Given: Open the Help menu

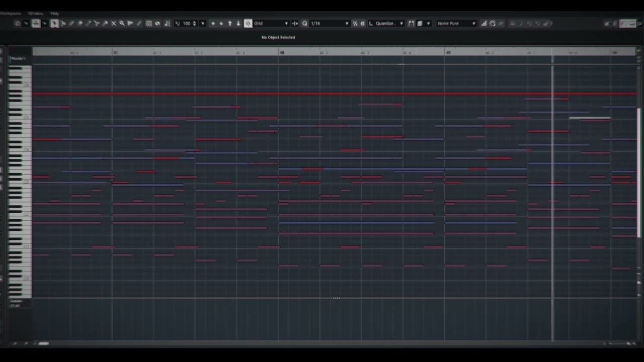Looking at the screenshot, I should [x=55, y=14].
